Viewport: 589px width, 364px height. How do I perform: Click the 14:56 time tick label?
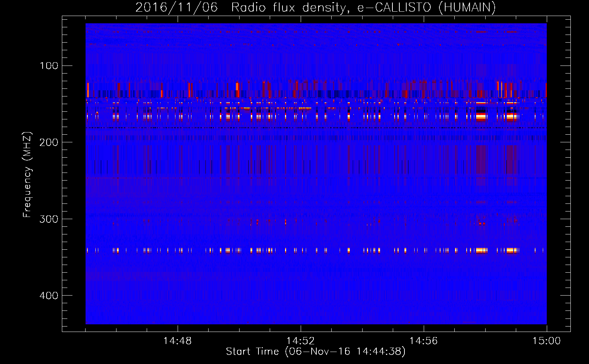pos(423,341)
